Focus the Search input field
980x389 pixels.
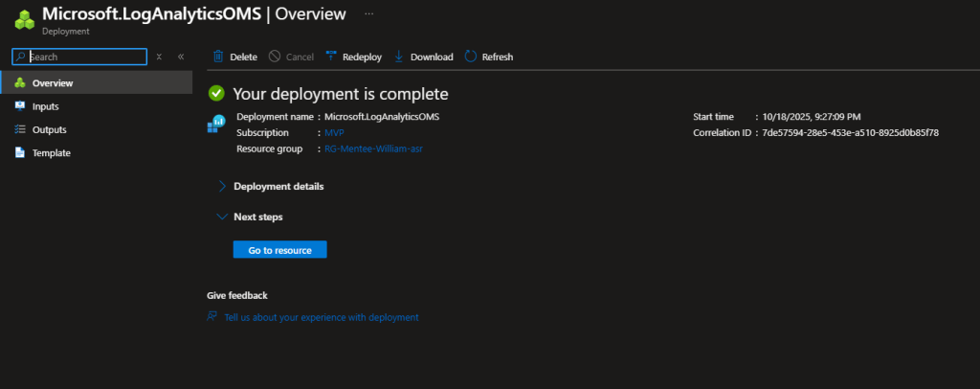point(86,57)
